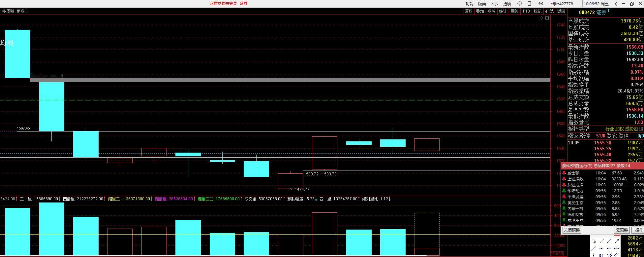Click the 1567.45 price level label
644x257 pixels.
[23, 128]
